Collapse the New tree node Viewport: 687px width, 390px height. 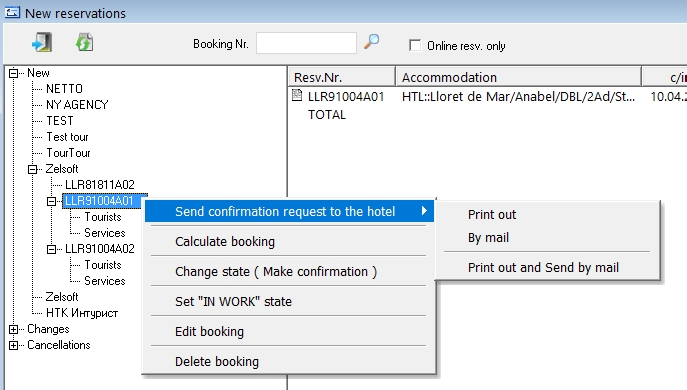[x=14, y=73]
